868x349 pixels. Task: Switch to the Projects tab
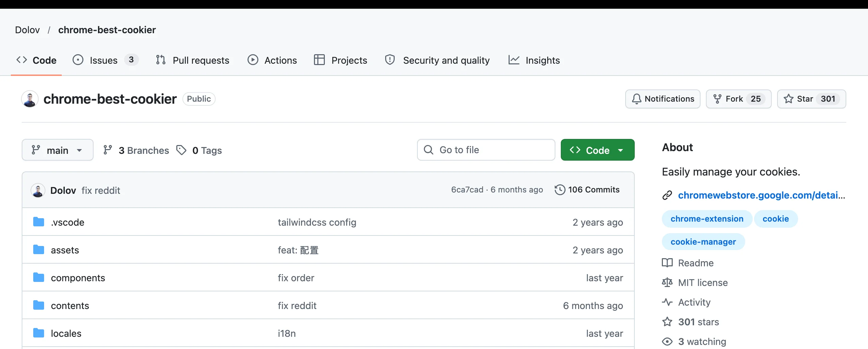340,60
